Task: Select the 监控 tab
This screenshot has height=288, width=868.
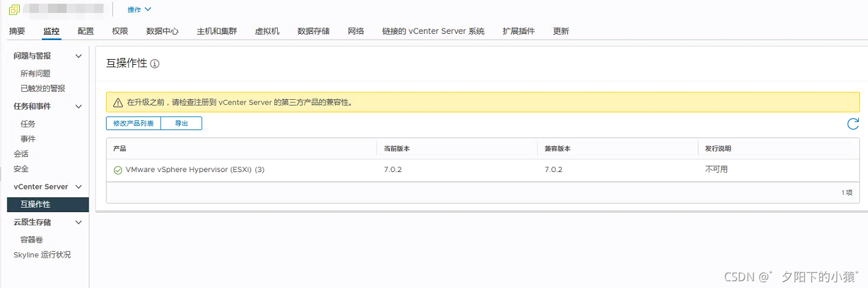Action: (51, 31)
